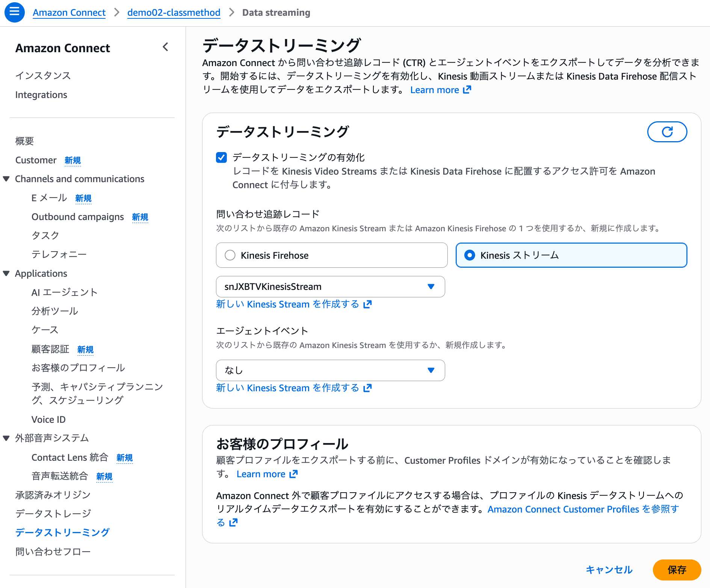Open ケース settings
The width and height of the screenshot is (710, 588).
tap(45, 330)
